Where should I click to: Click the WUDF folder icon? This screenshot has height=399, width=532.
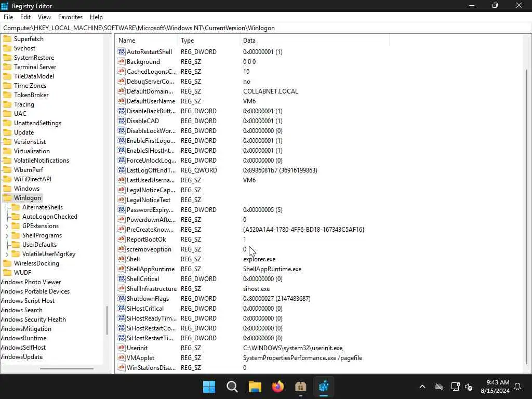tap(7, 273)
